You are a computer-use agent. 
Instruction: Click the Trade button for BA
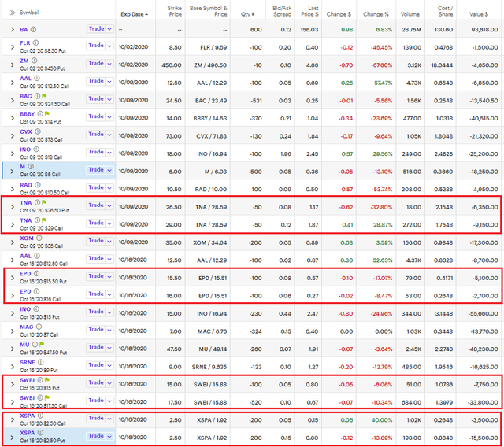[96, 28]
